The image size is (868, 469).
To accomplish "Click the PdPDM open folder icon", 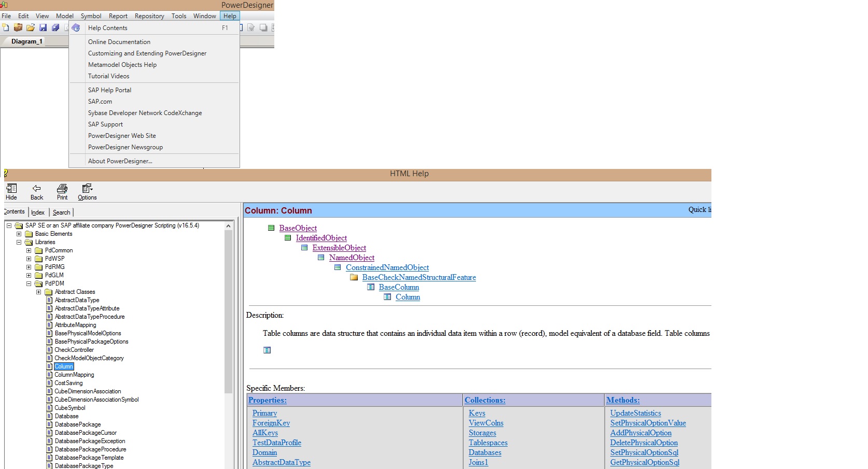I will pos(38,283).
